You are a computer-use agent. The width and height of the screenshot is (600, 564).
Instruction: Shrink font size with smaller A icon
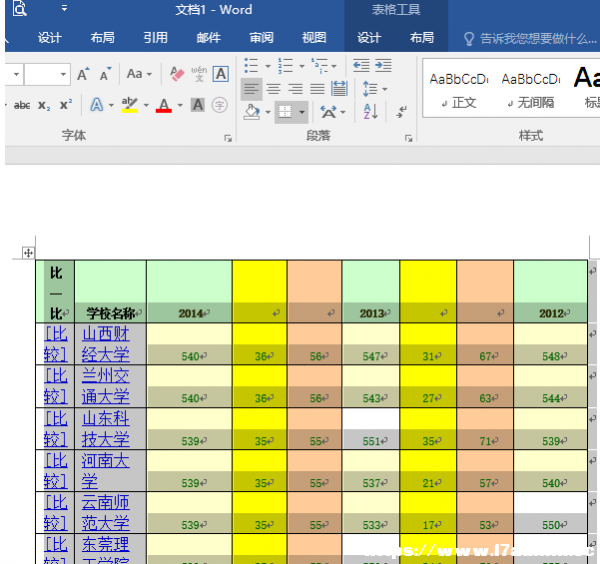tap(105, 74)
